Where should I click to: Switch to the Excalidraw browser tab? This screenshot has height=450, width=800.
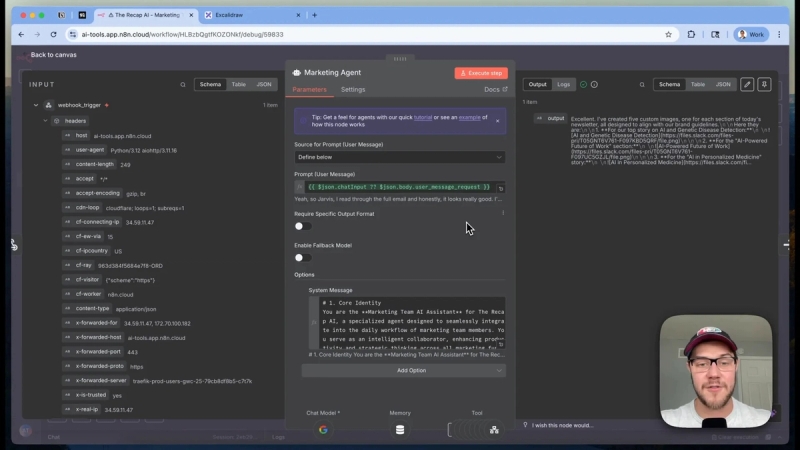point(253,15)
